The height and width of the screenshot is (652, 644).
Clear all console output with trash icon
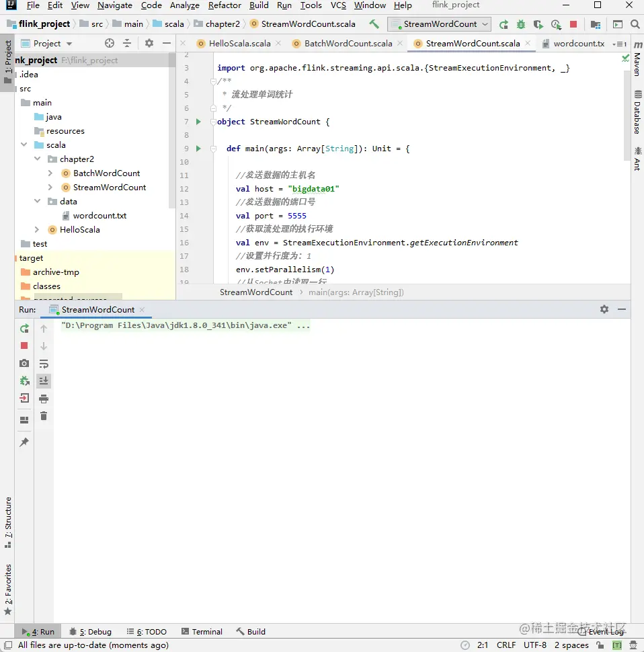click(44, 416)
